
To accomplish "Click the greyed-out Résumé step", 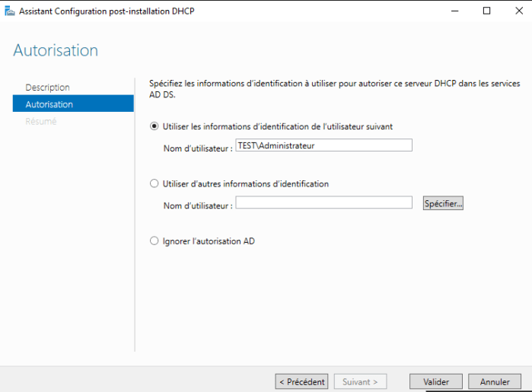I will click(x=41, y=121).
